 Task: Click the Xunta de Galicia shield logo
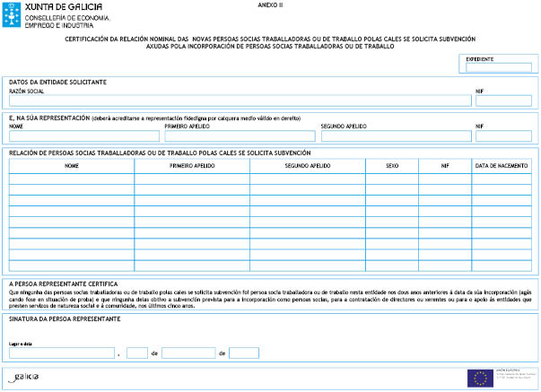13,14
